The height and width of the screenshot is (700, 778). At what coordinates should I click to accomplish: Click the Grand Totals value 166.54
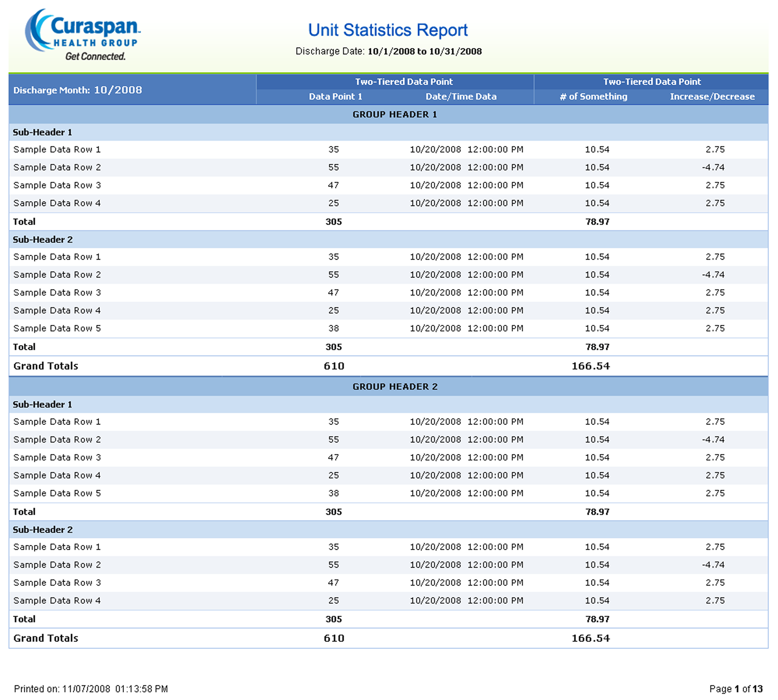point(590,366)
